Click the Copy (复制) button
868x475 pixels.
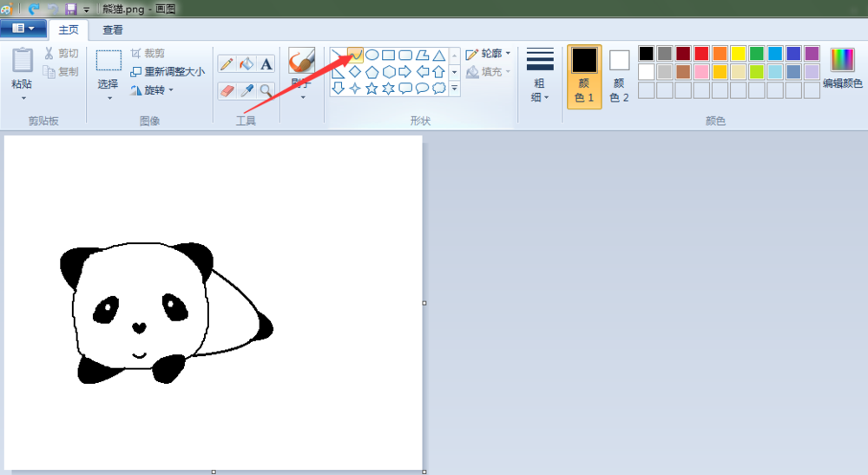(62, 71)
